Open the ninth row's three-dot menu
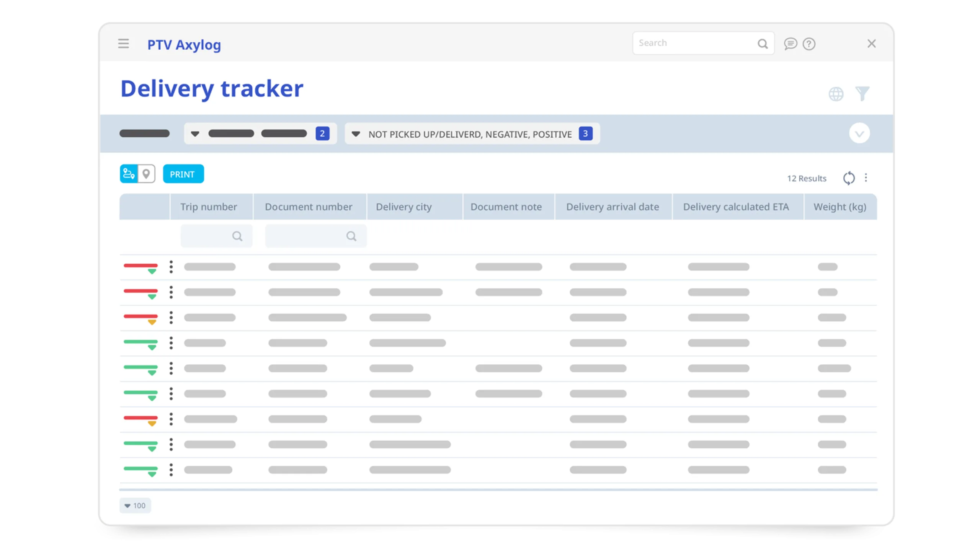The height and width of the screenshot is (551, 980). [x=171, y=470]
